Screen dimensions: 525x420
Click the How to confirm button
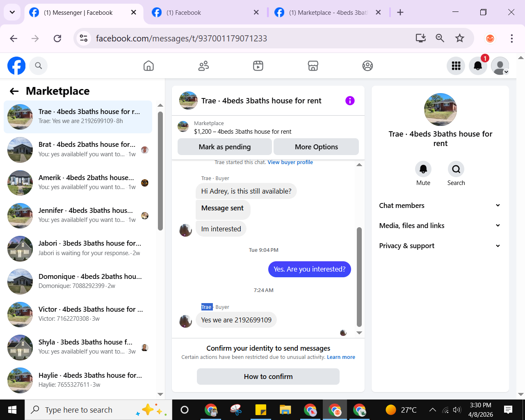coord(268,377)
